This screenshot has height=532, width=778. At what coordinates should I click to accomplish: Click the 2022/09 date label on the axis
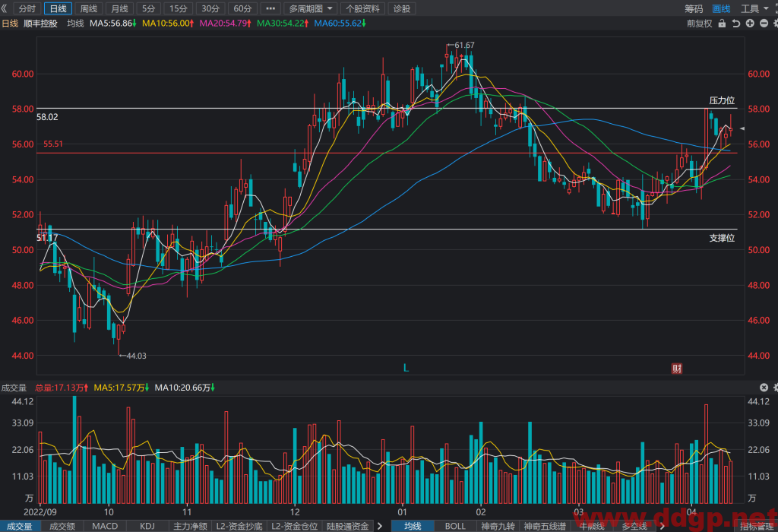point(40,512)
